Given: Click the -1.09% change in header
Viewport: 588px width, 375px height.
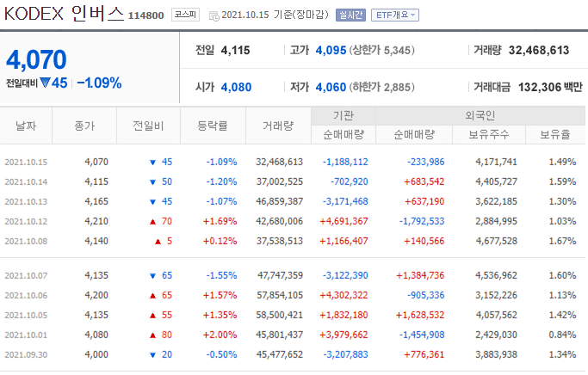Looking at the screenshot, I should click(x=99, y=83).
